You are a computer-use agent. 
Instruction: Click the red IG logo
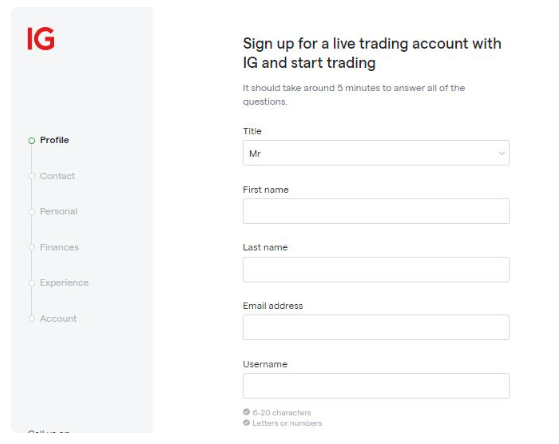41,39
